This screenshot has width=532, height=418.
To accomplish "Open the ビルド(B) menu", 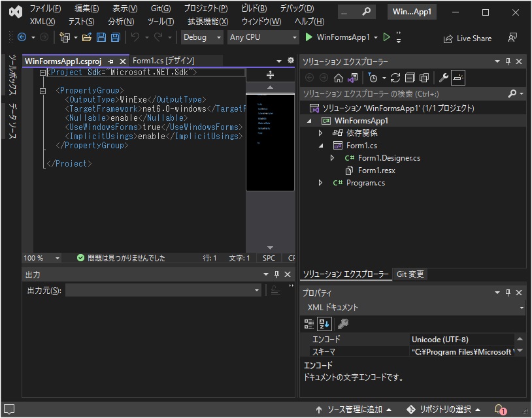I will pyautogui.click(x=254, y=8).
